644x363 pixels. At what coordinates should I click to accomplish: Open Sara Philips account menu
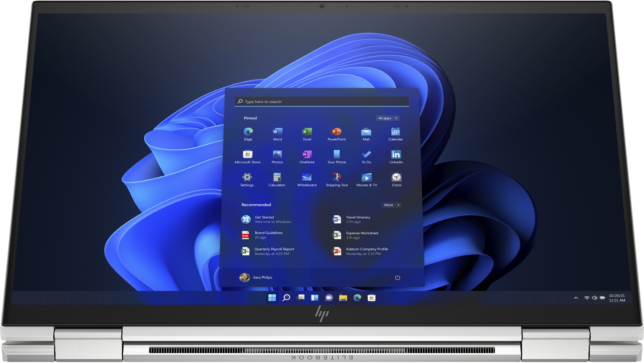point(256,277)
